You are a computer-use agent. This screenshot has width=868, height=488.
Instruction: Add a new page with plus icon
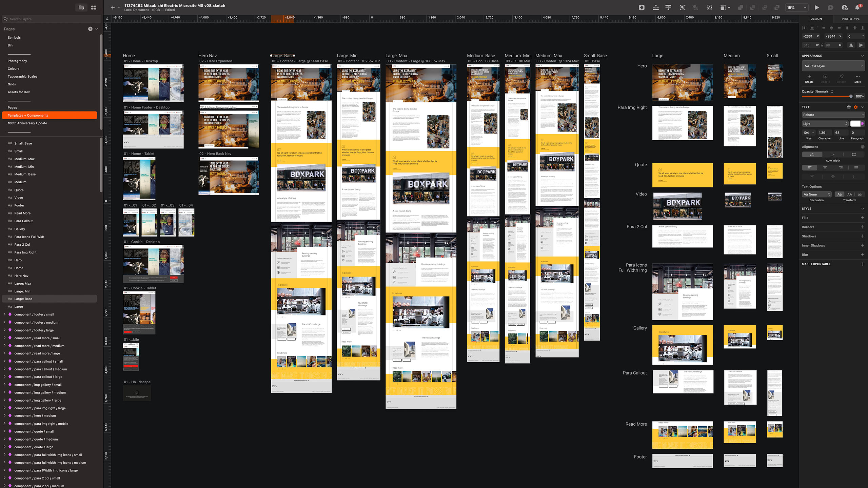point(90,29)
